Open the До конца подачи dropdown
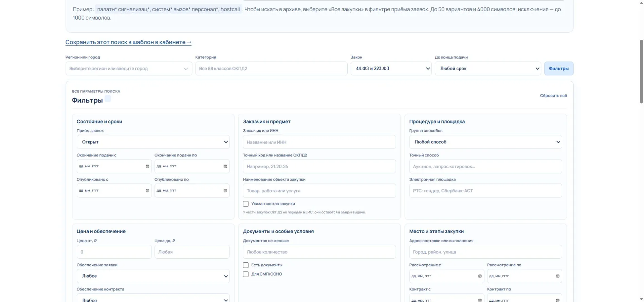 (488, 69)
